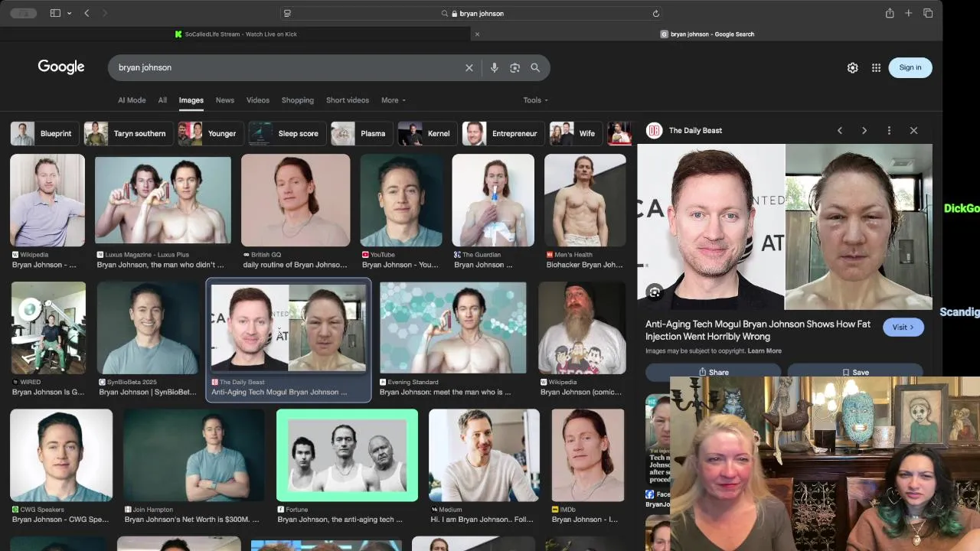980x551 pixels.
Task: Submit search with magnifying glass icon
Action: pyautogui.click(x=535, y=67)
